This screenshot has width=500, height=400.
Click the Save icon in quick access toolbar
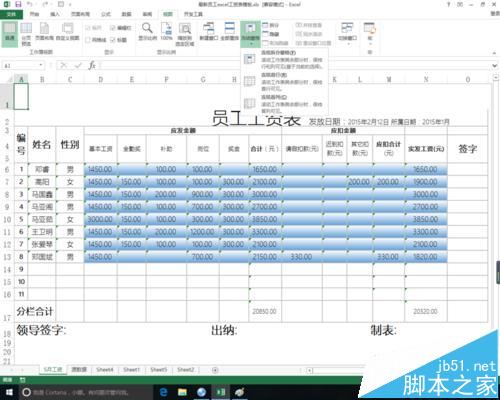pyautogui.click(x=19, y=4)
